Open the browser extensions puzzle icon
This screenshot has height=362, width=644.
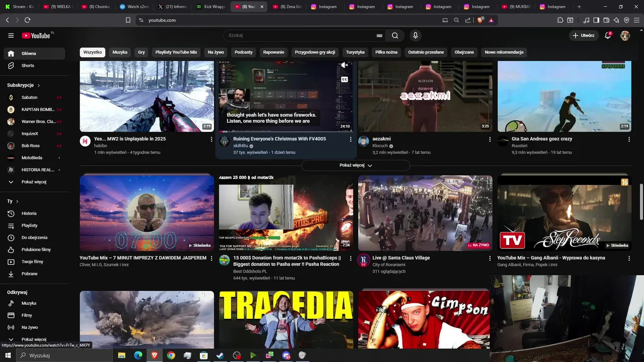(x=560, y=20)
